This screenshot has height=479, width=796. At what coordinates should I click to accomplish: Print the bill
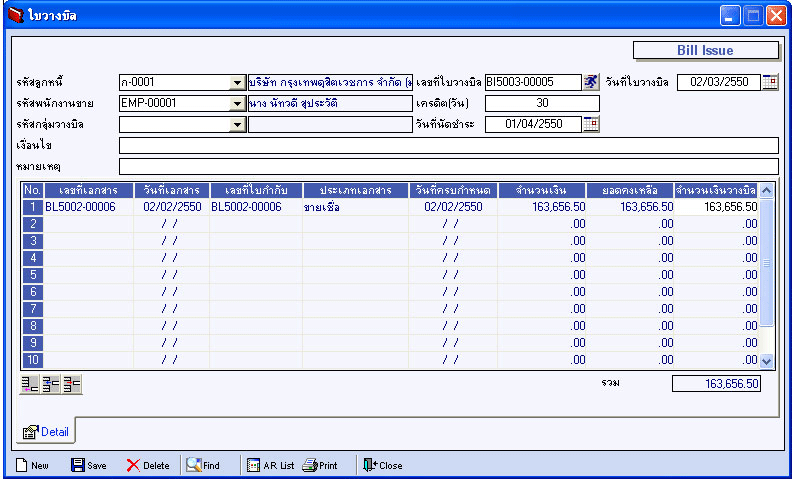tap(320, 465)
